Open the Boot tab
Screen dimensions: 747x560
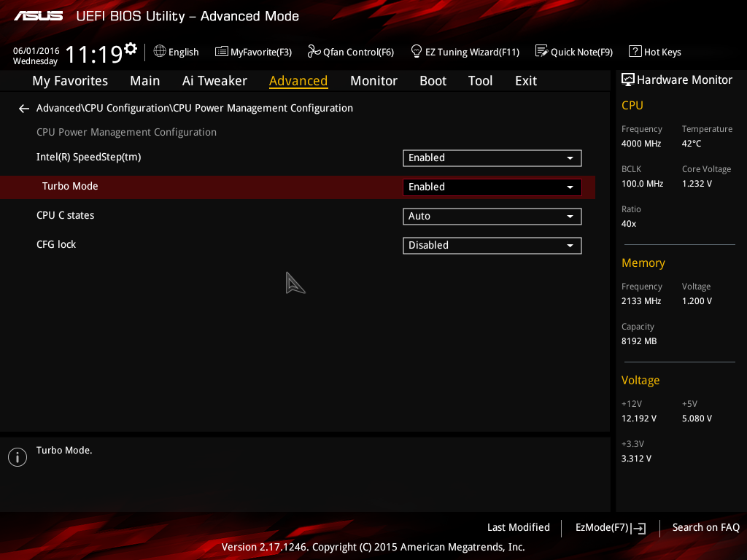coord(433,81)
